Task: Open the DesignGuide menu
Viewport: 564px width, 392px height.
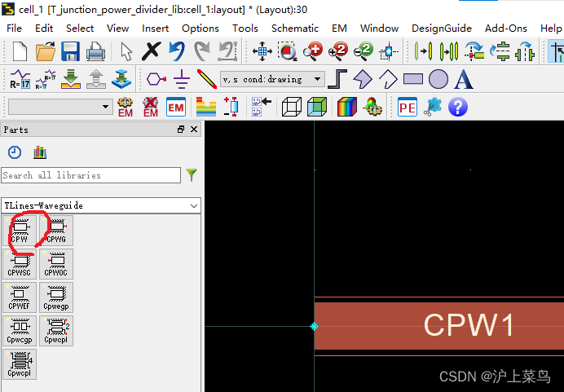Action: click(x=442, y=28)
